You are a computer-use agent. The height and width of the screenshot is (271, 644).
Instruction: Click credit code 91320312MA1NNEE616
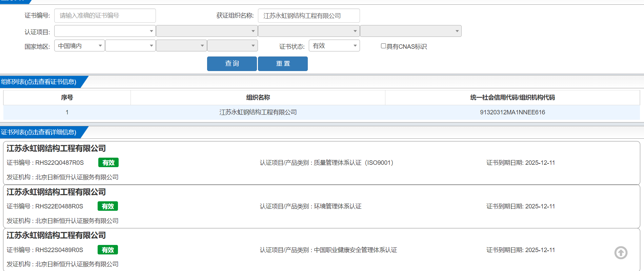coord(512,112)
